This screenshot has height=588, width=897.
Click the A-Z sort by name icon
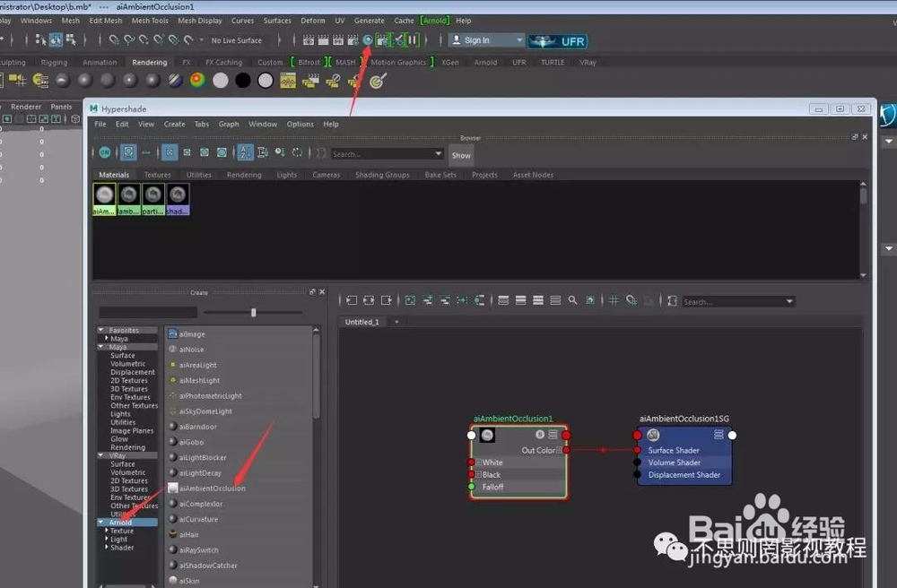(246, 152)
